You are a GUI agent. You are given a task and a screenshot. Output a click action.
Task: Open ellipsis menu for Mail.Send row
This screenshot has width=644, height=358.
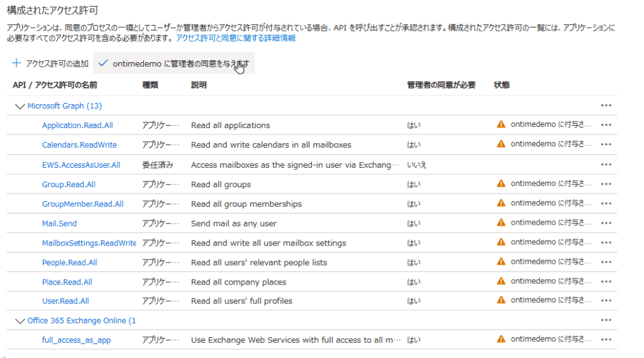pos(606,223)
